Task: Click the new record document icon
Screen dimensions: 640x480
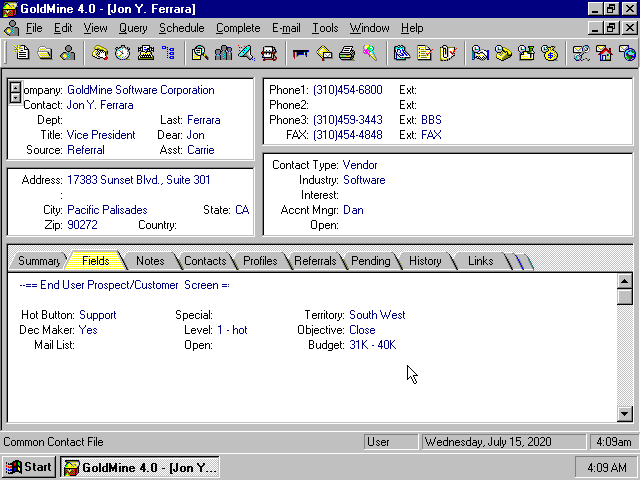Action: click(x=21, y=53)
